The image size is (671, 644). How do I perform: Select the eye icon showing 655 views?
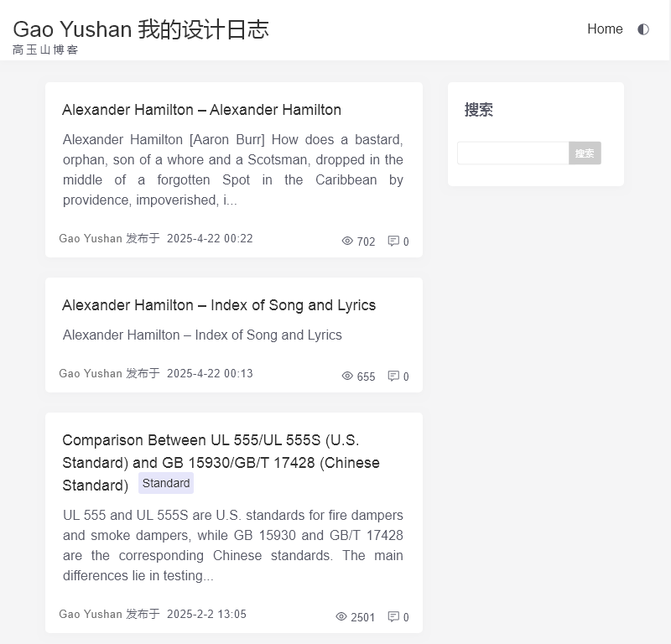point(346,376)
